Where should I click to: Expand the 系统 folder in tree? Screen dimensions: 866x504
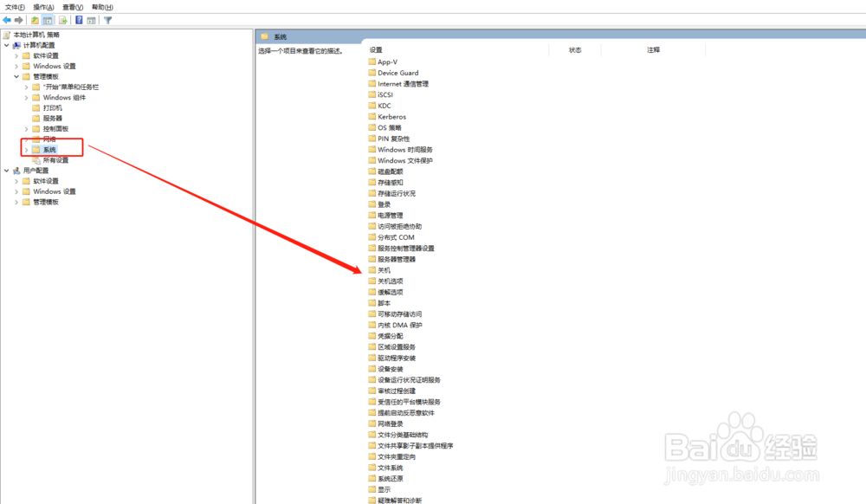(x=27, y=150)
